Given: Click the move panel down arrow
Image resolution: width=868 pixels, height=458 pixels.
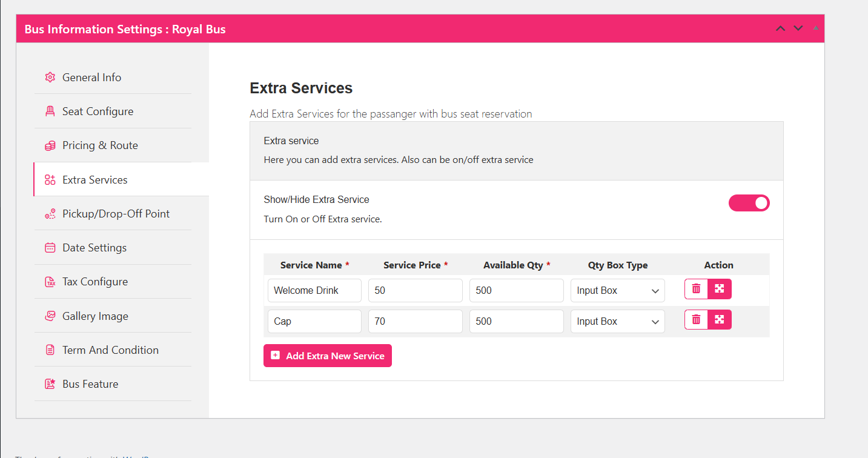Looking at the screenshot, I should [798, 28].
